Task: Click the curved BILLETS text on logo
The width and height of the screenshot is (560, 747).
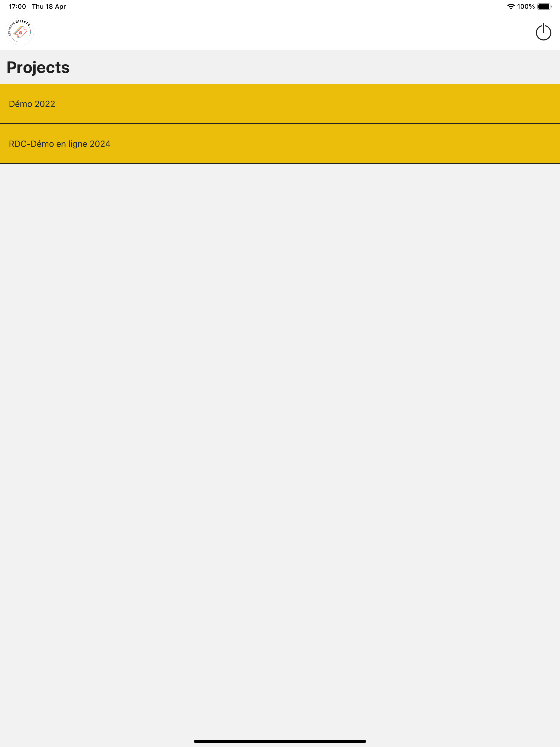Action: click(x=23, y=22)
